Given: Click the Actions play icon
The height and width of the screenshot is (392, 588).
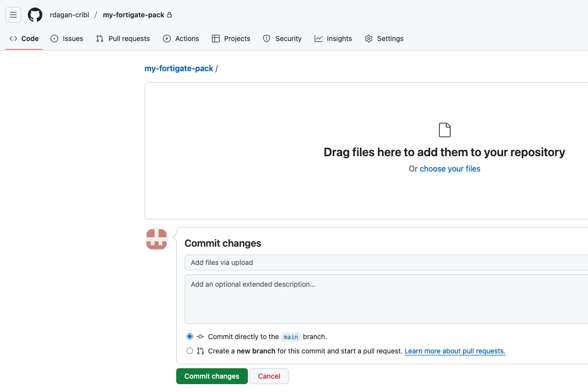Looking at the screenshot, I should [x=167, y=39].
